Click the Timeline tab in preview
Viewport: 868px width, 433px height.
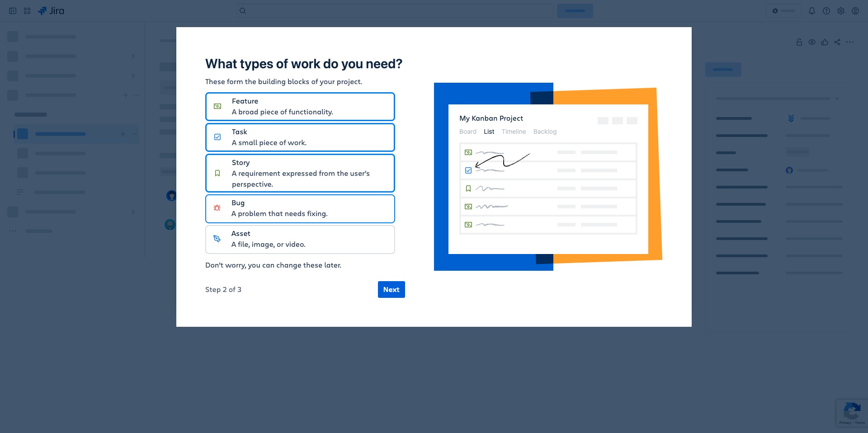[x=514, y=132]
